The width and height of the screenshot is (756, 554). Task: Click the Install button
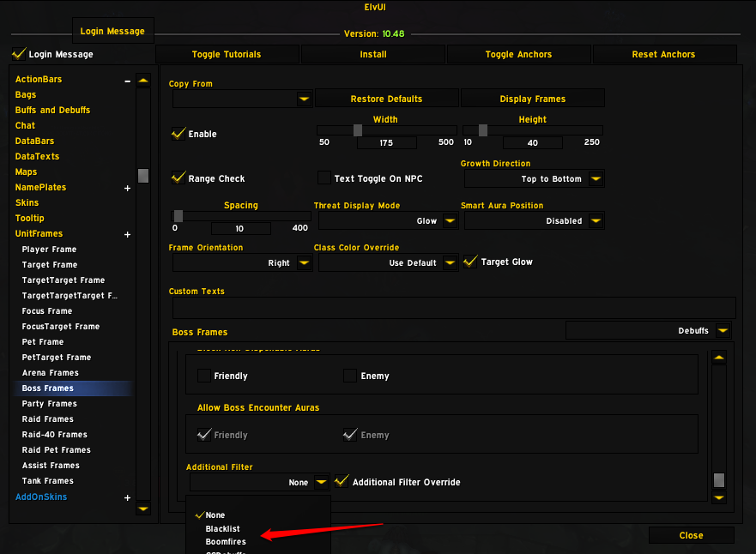373,54
